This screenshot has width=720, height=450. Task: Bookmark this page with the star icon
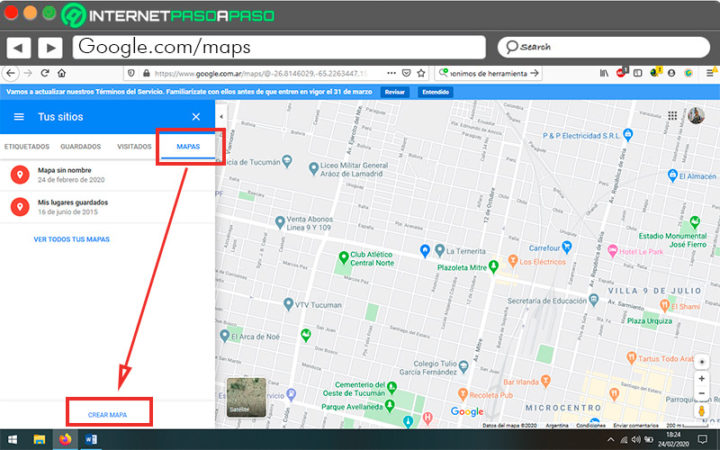point(421,73)
